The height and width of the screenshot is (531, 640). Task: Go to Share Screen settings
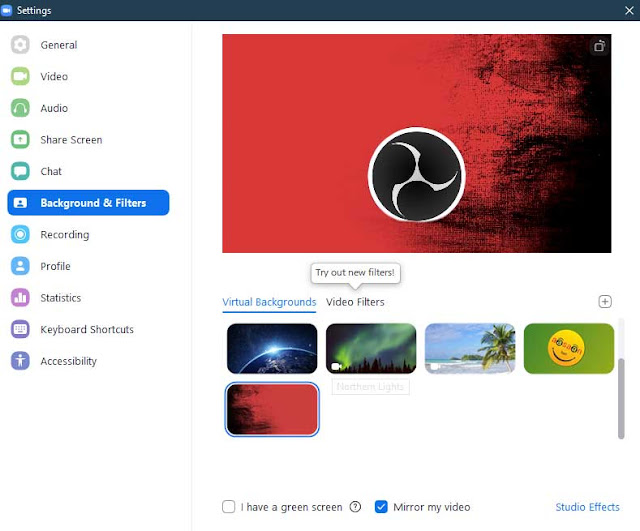[x=89, y=140]
